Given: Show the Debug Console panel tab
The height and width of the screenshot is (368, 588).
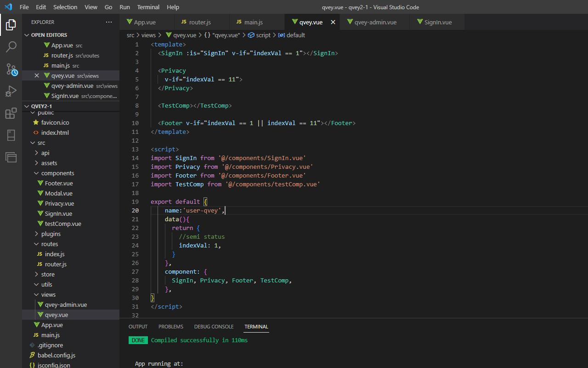Looking at the screenshot, I should 214,327.
